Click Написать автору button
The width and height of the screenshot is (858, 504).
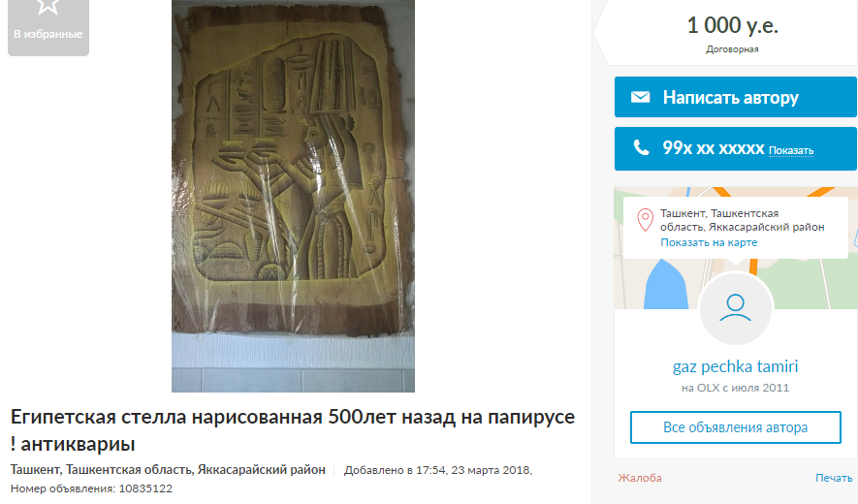[736, 97]
